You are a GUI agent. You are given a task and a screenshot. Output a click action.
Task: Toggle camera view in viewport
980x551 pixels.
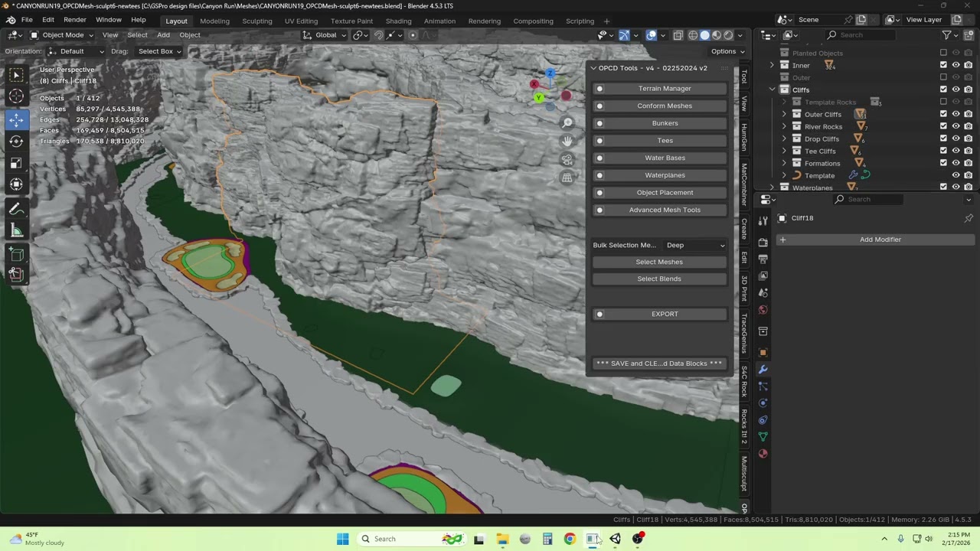click(567, 160)
